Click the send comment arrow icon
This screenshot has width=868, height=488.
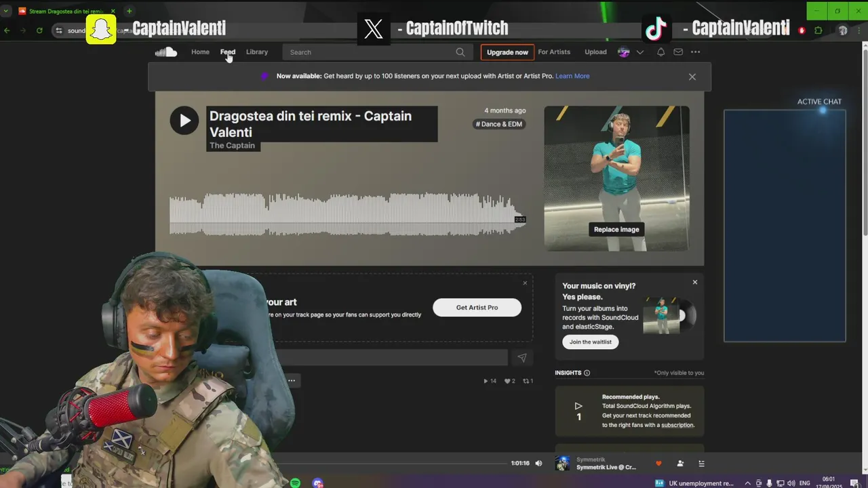[522, 358]
